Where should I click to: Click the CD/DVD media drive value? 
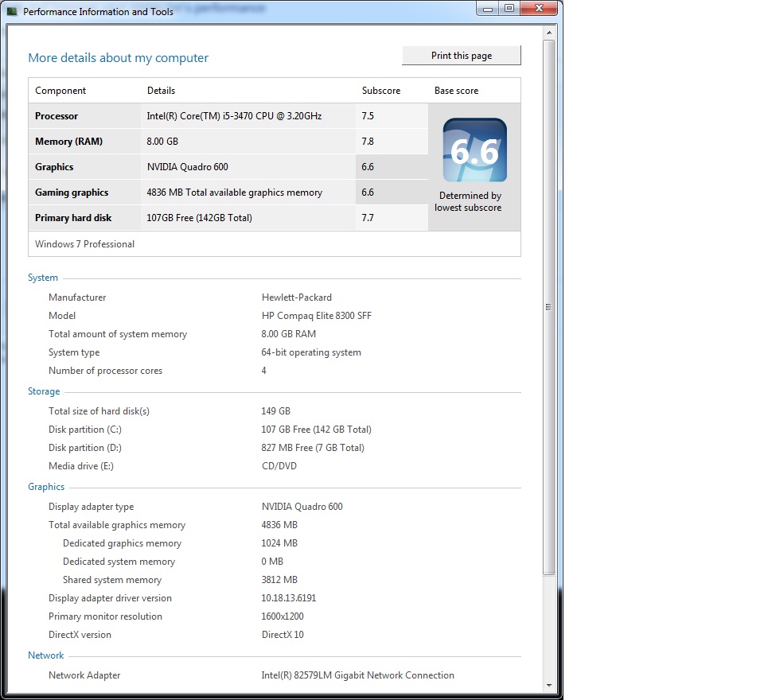tap(279, 465)
